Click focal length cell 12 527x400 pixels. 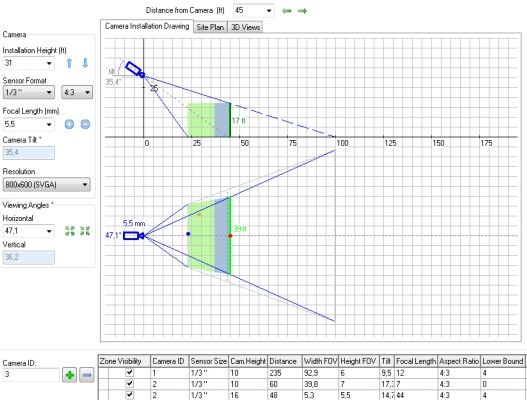(416, 373)
